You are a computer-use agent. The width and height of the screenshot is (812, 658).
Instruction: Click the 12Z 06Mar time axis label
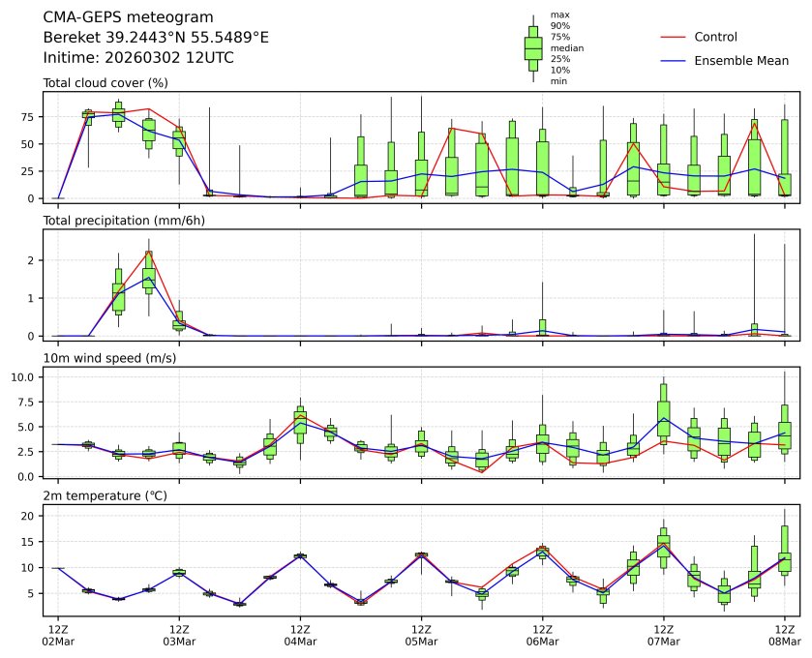[542, 636]
